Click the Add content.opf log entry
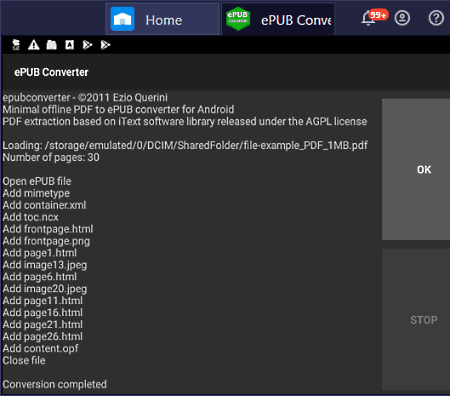This screenshot has width=450, height=396. coord(40,348)
